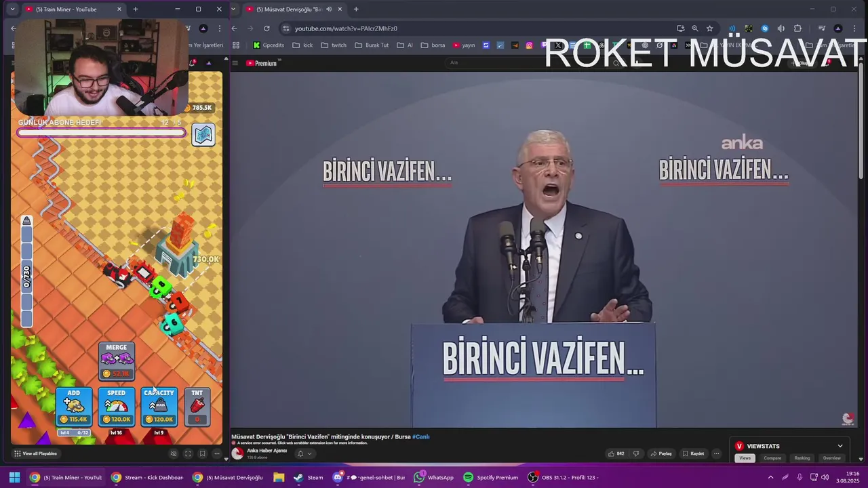Go to YouTube Premium home logo
This screenshot has height=488, width=868.
262,63
